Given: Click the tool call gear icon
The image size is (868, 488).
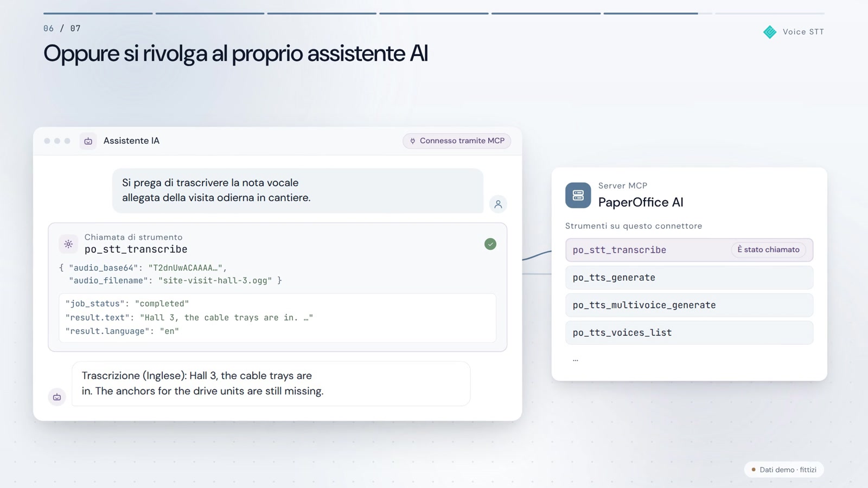Looking at the screenshot, I should tap(68, 244).
